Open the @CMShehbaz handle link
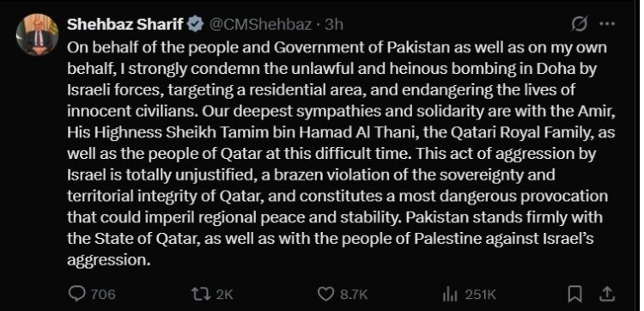 point(261,25)
